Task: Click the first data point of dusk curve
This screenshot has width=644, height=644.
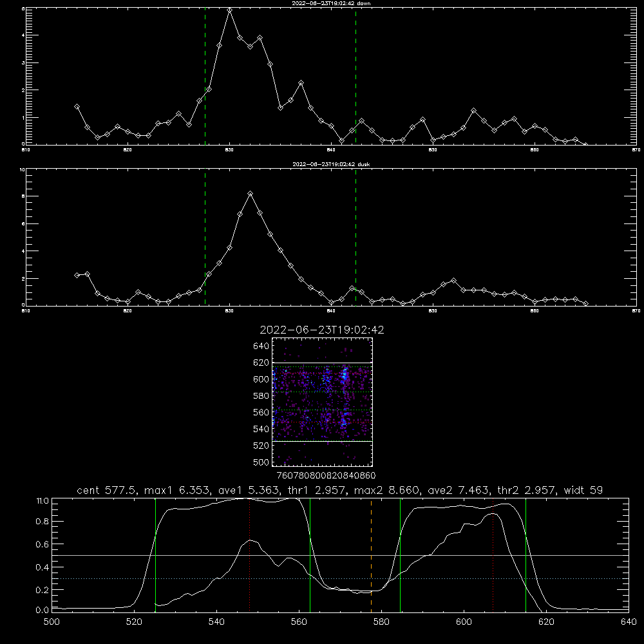Action: click(77, 275)
